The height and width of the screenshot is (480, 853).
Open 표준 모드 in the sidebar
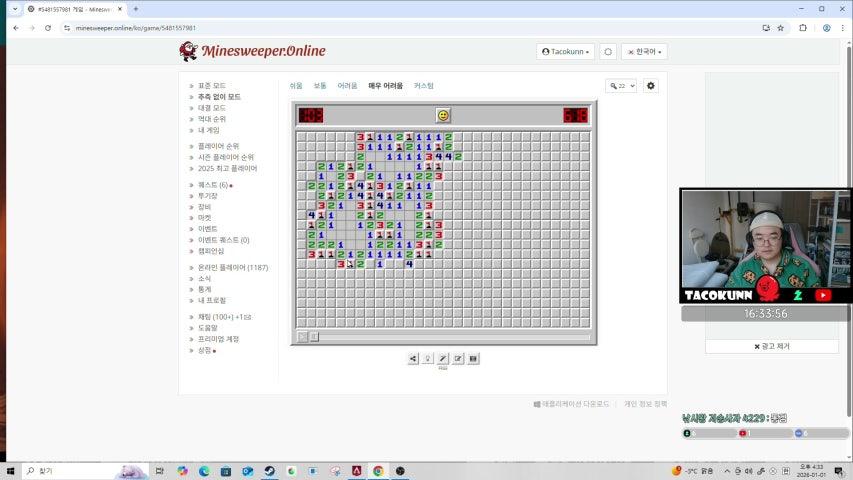coord(212,86)
